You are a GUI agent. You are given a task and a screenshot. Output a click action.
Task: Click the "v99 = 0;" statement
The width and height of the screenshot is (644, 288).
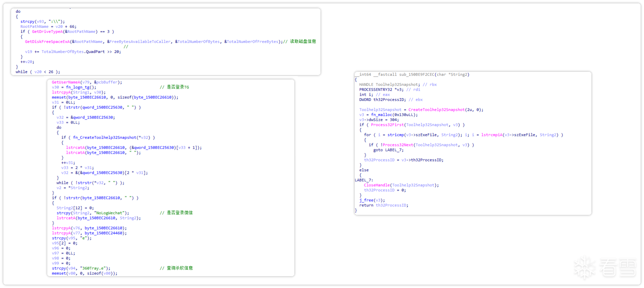[61, 263]
